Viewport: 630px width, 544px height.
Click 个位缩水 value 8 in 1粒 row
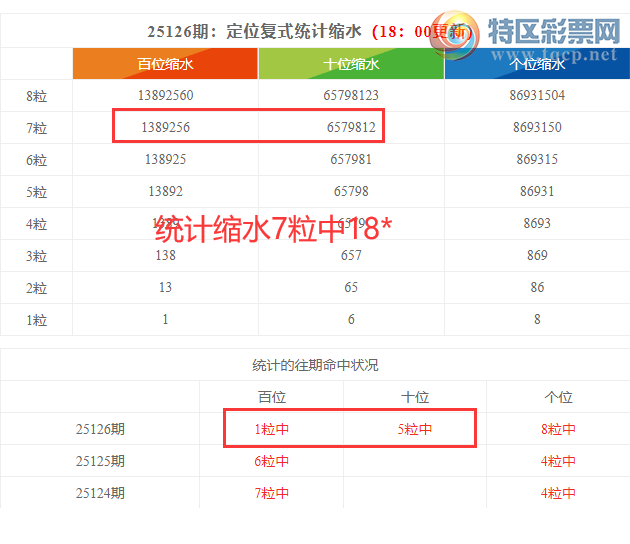[537, 319]
